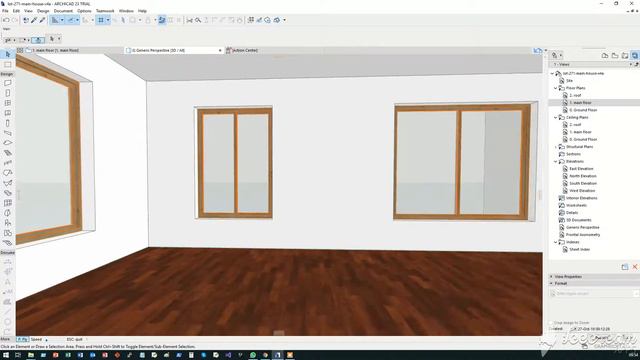The width and height of the screenshot is (640, 360).
Task: Click the Undo icon in the toolbar
Action: 6,20
